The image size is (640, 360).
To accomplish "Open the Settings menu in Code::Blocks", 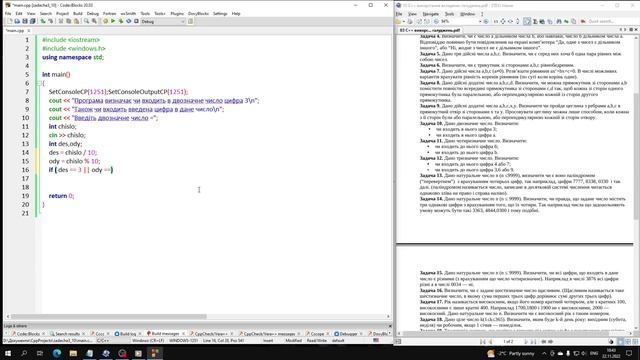I will coord(220,13).
